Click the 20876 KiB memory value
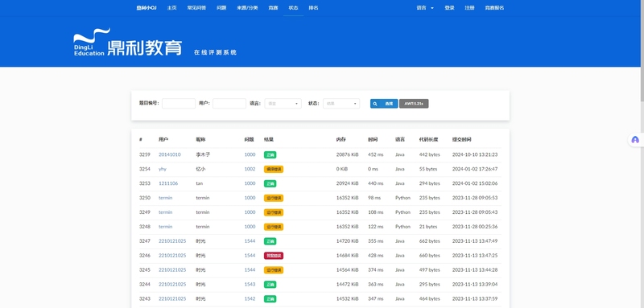This screenshot has width=644, height=308. [347, 154]
